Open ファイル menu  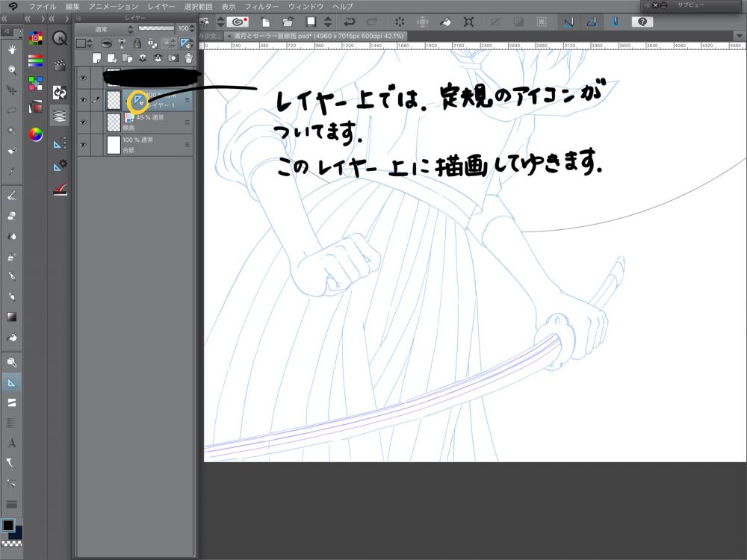tap(42, 6)
